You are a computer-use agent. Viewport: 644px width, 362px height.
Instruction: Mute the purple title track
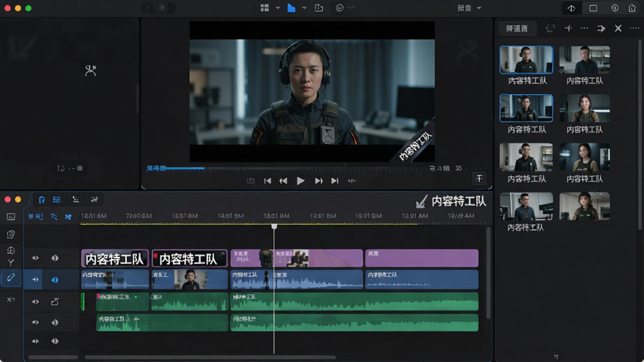tap(35, 258)
